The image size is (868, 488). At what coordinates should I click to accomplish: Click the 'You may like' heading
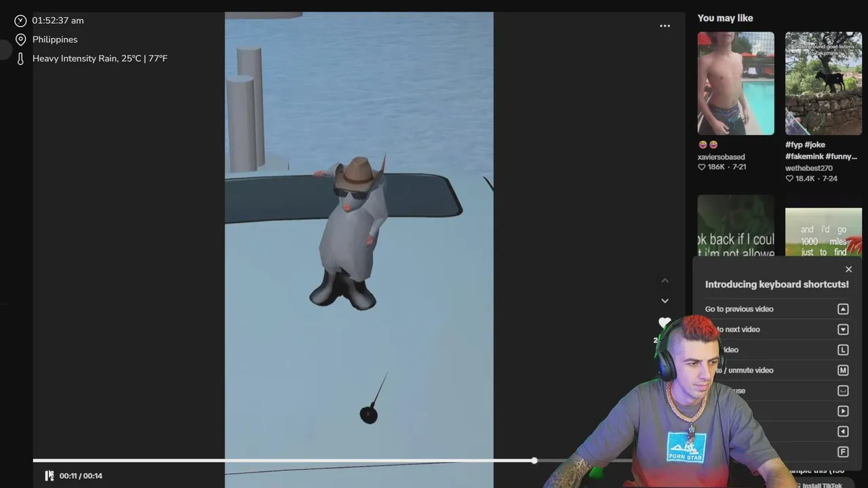725,18
